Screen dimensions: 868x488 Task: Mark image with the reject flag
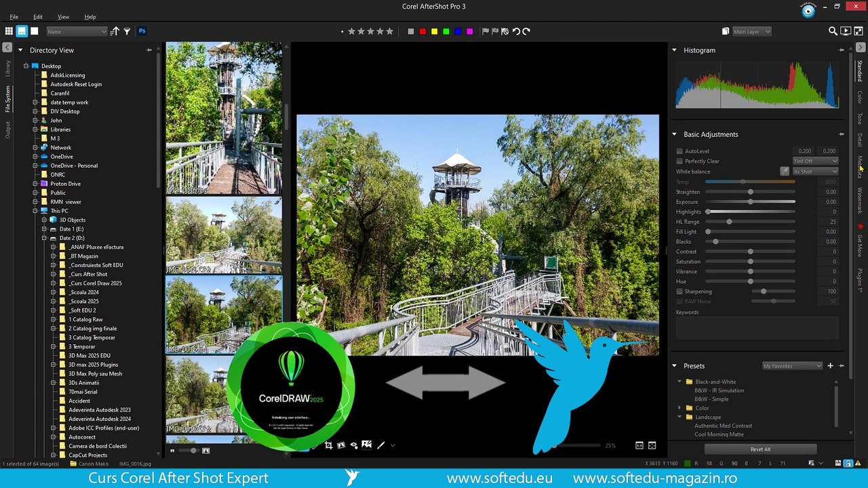(495, 31)
